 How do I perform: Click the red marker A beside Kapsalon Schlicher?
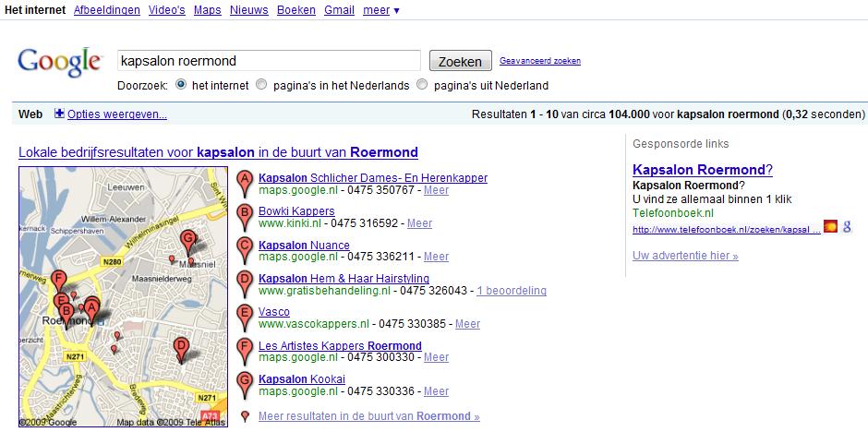(x=245, y=185)
